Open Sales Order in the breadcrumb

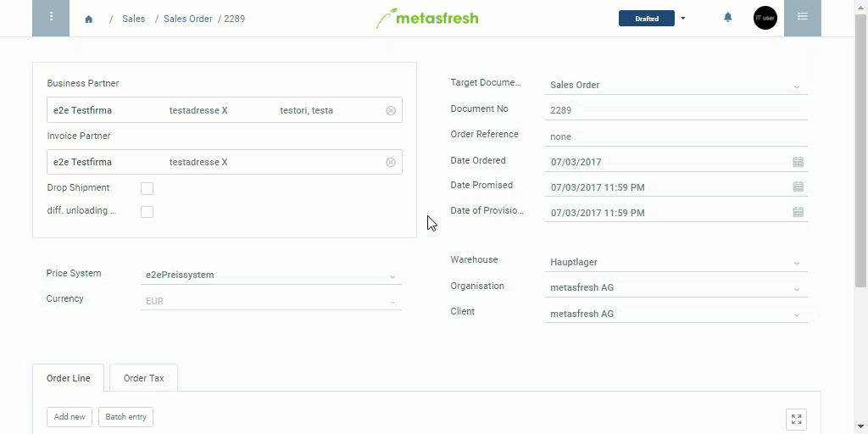click(187, 19)
